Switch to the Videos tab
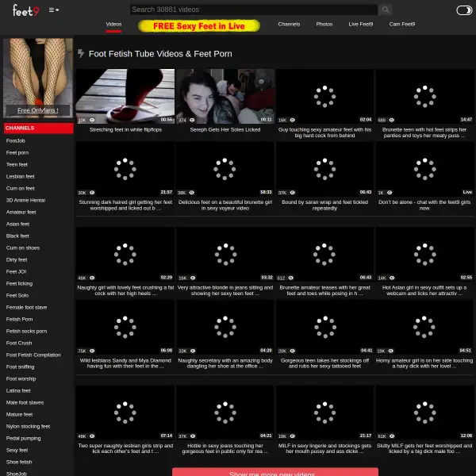This screenshot has width=476, height=476. click(113, 25)
